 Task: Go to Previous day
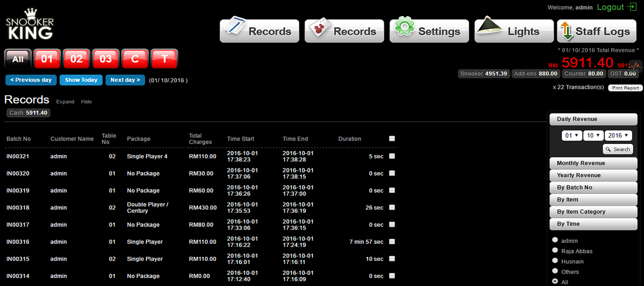point(31,80)
